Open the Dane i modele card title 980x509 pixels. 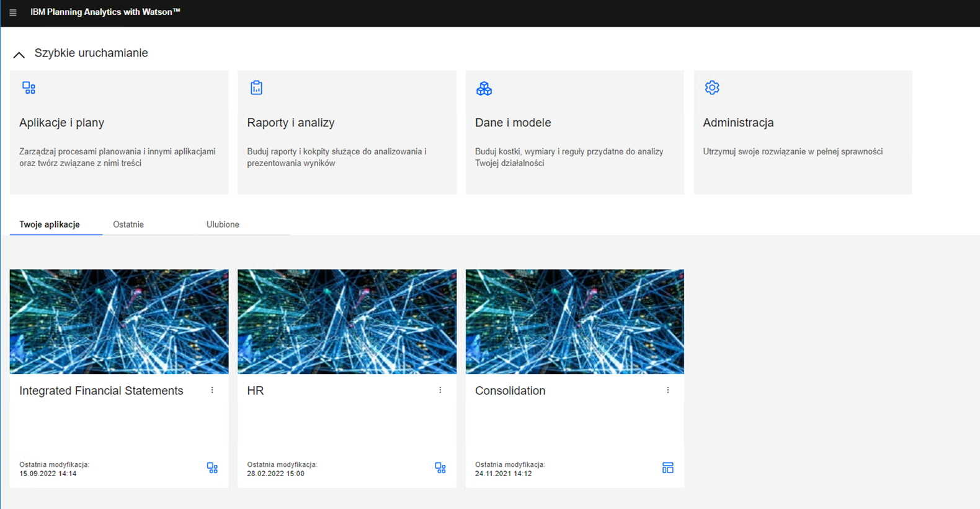[x=513, y=123]
